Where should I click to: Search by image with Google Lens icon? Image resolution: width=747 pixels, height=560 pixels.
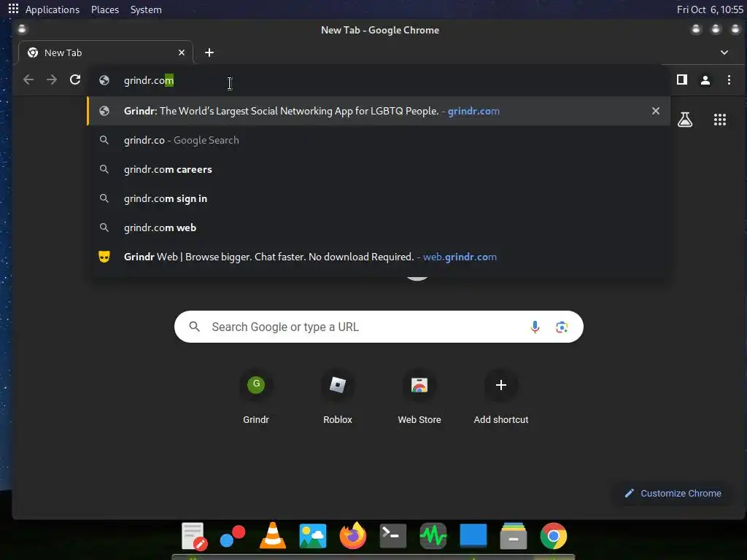562,327
